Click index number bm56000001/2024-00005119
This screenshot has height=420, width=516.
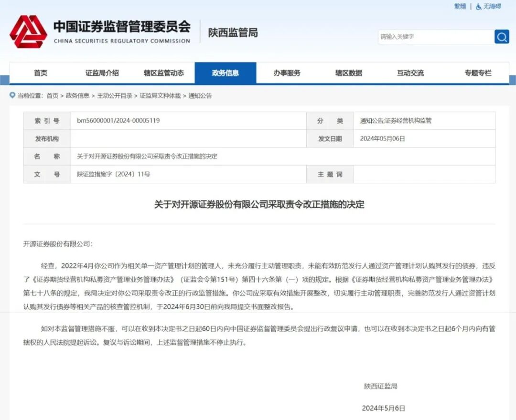tap(118, 120)
